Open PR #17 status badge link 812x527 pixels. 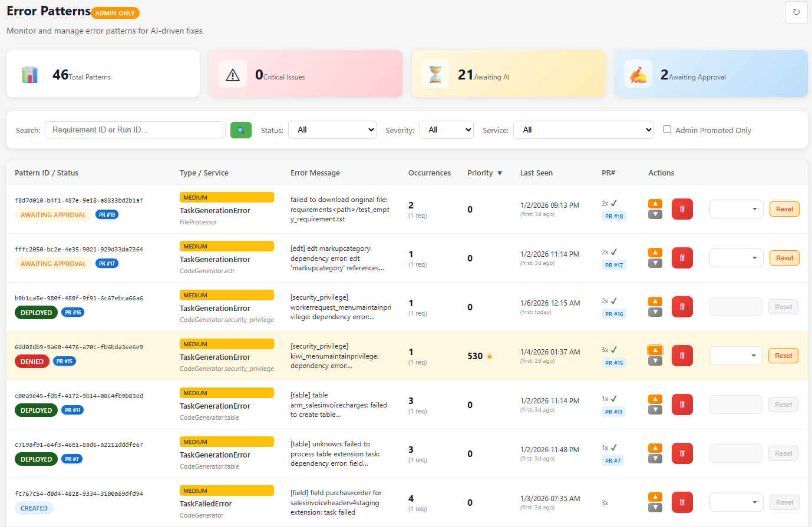[107, 264]
